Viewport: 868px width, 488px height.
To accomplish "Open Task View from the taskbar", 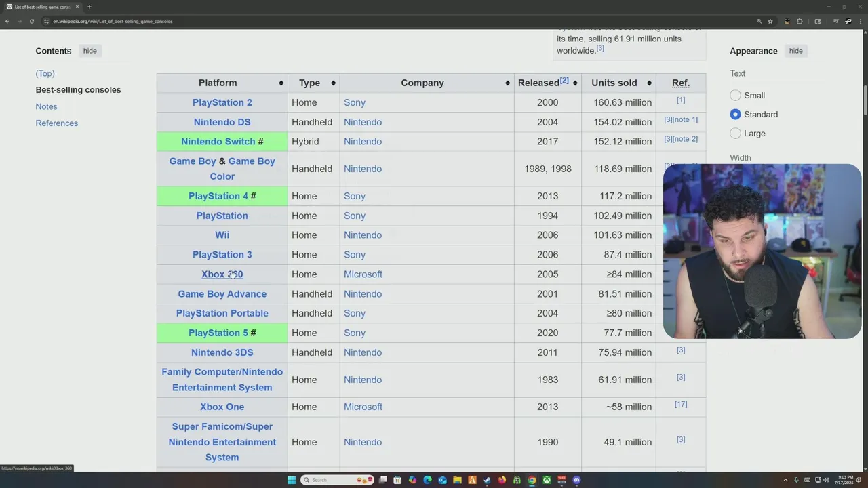I will click(x=383, y=480).
